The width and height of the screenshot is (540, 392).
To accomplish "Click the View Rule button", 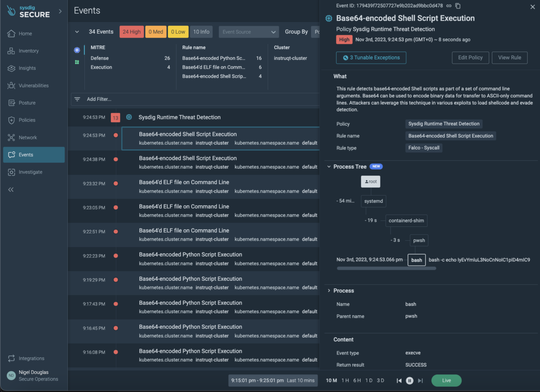I will coord(510,58).
